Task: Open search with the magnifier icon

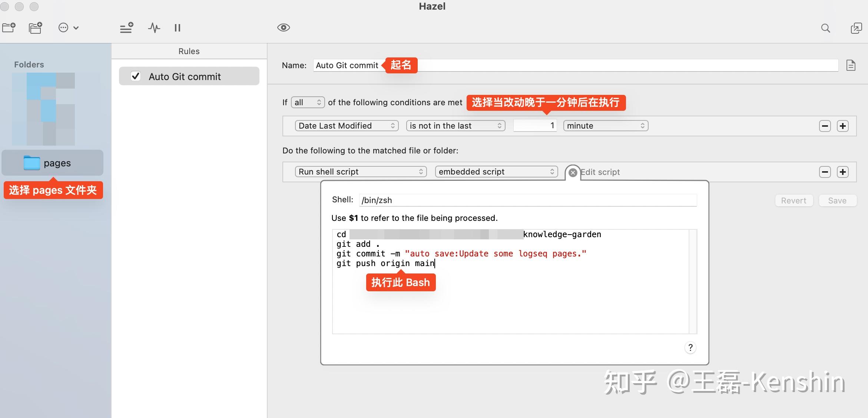Action: [x=825, y=28]
